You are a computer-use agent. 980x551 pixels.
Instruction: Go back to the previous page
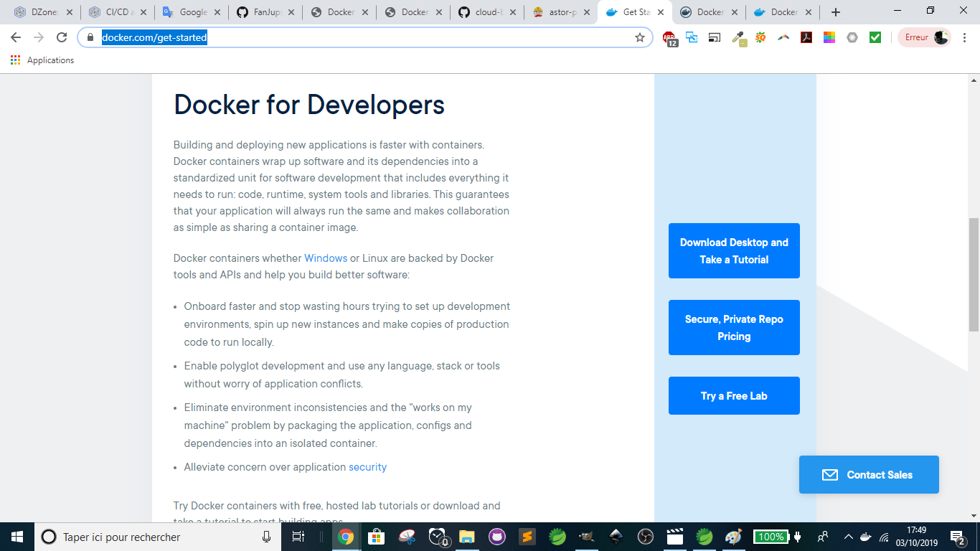16,37
